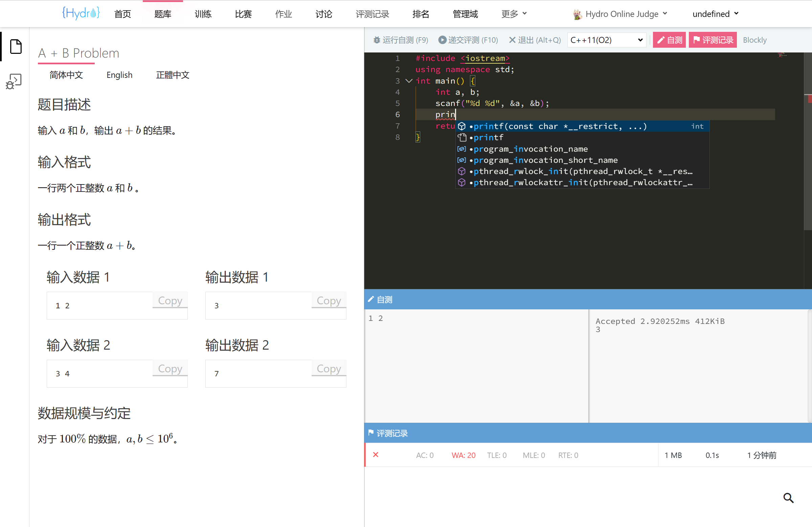Toggle the pink 自测 panel button
The image size is (812, 527).
pyautogui.click(x=669, y=40)
